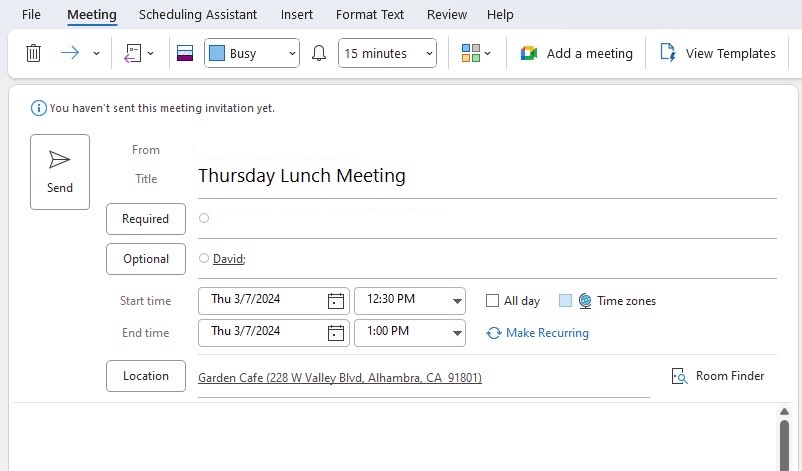This screenshot has width=802, height=471.
Task: Expand the Busy status dropdown
Action: pyautogui.click(x=252, y=53)
